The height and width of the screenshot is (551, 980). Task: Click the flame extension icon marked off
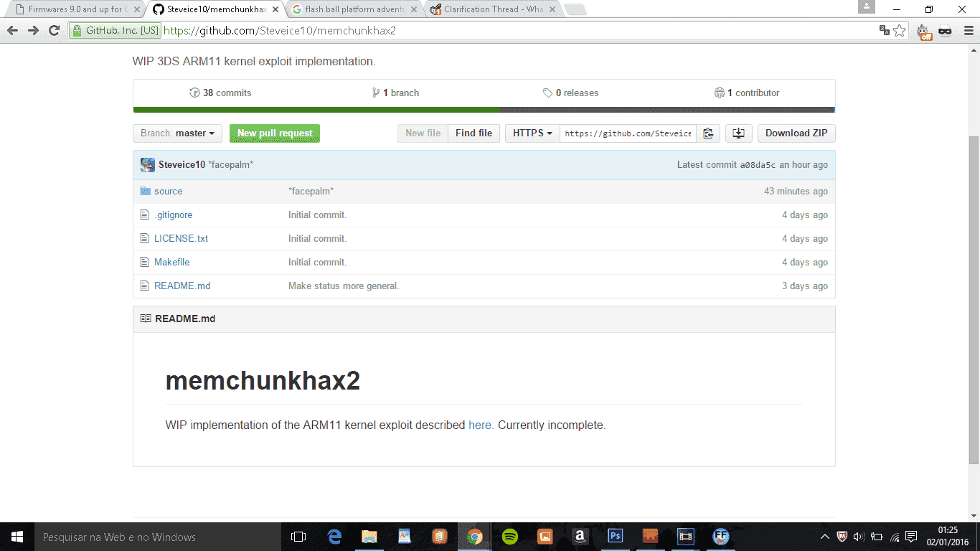(924, 32)
